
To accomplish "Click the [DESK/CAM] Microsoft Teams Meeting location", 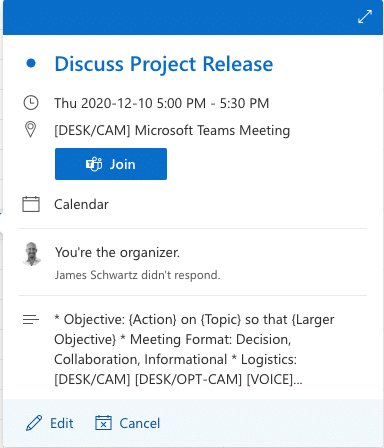I will [172, 130].
